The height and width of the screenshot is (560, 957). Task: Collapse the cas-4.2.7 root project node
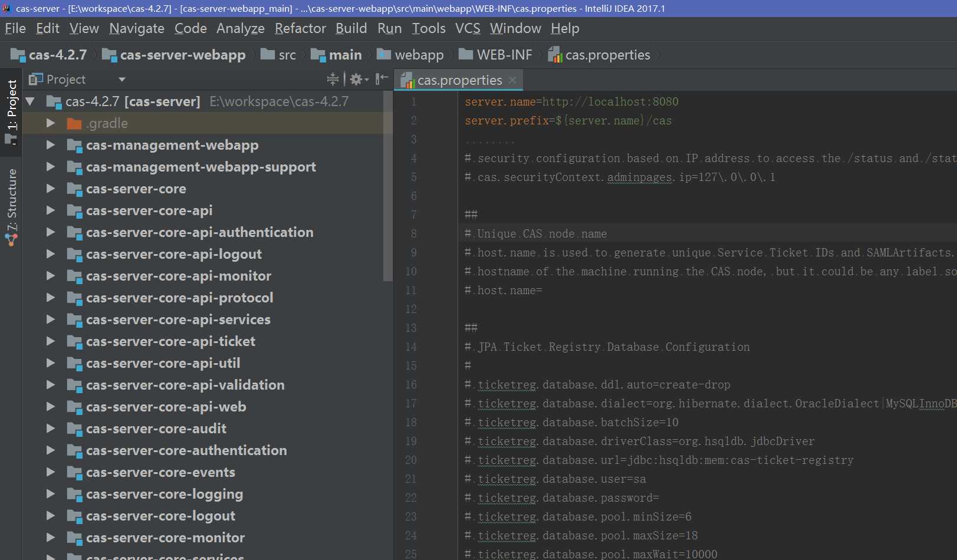point(30,101)
